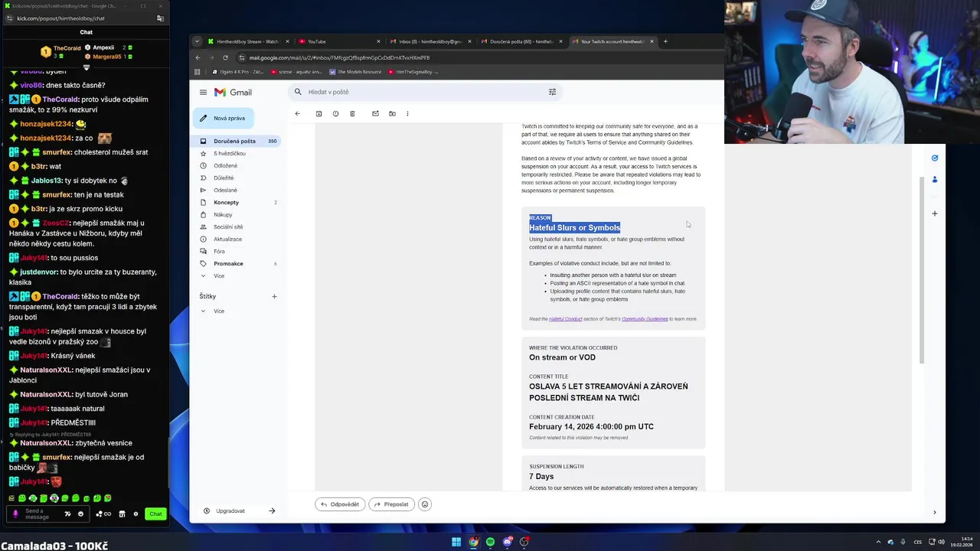Open the shop icon in Kick chat bar

pyautogui.click(x=122, y=514)
